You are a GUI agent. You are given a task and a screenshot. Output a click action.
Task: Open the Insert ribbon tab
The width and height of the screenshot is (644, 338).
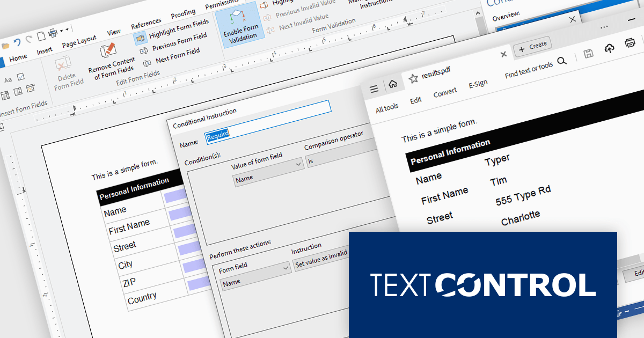click(45, 51)
